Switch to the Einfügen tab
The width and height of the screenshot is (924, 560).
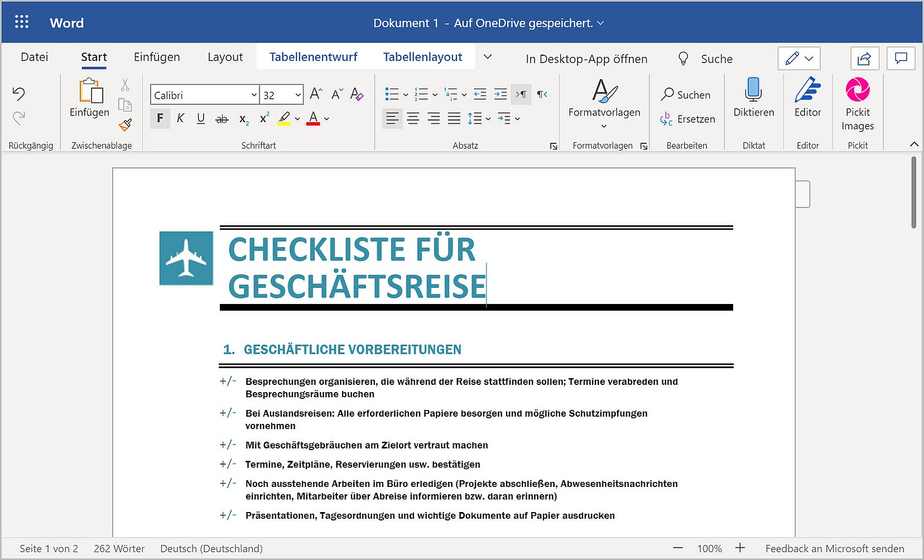(x=157, y=57)
